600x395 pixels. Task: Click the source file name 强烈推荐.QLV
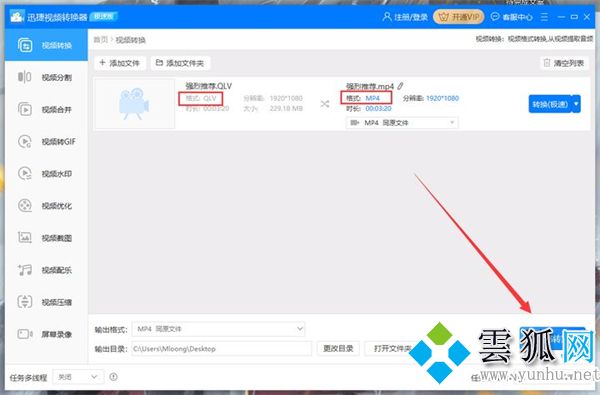[x=209, y=86]
